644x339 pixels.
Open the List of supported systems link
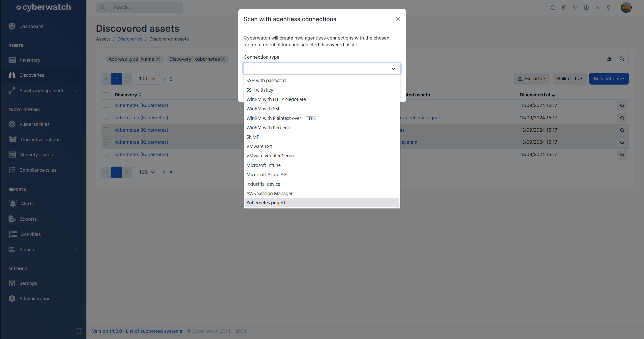pyautogui.click(x=154, y=331)
